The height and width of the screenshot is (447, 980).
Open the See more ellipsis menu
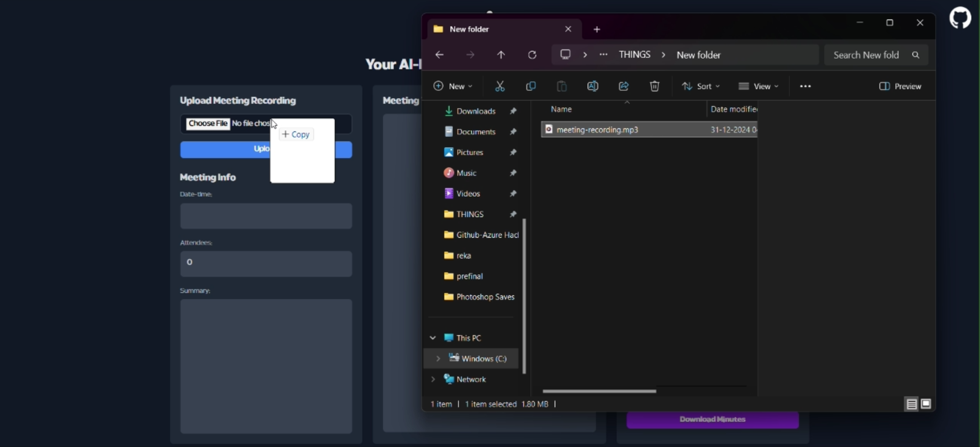tap(806, 86)
